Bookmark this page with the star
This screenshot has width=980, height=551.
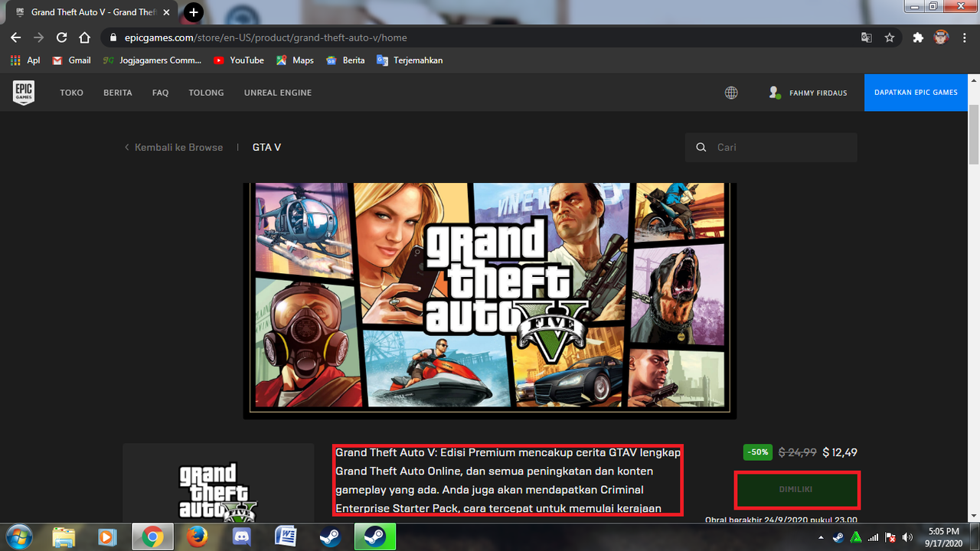coord(890,37)
